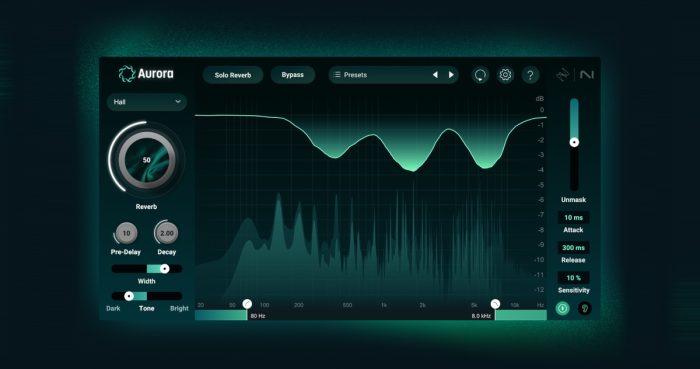Click the large Reverb amount knob
This screenshot has height=369, width=700.
pyautogui.click(x=146, y=160)
